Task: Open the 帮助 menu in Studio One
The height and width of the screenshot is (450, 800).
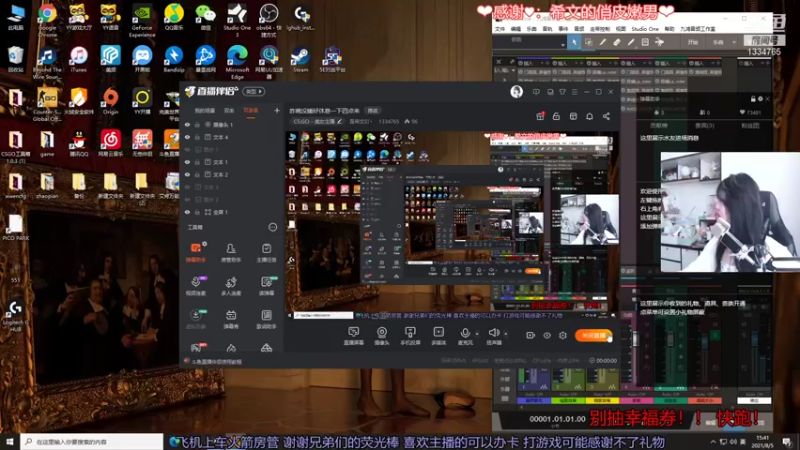Action: coord(669,29)
